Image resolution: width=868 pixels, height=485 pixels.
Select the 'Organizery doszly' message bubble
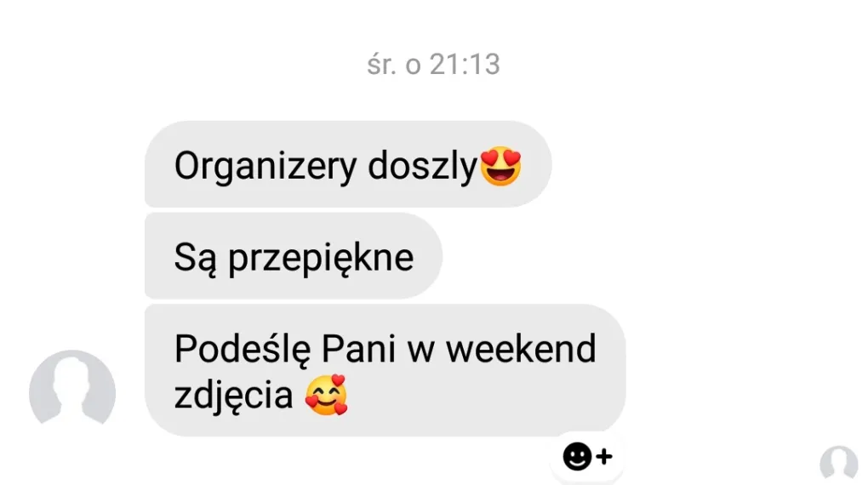(348, 164)
